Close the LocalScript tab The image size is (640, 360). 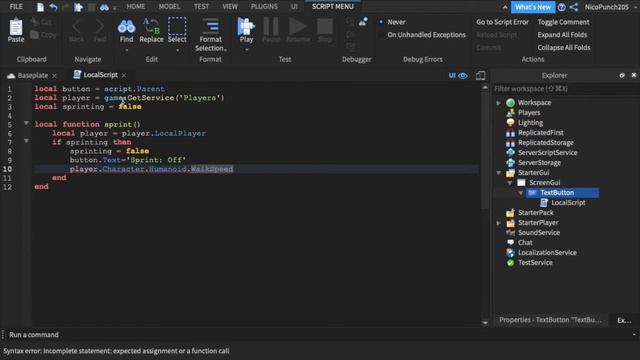click(x=124, y=75)
